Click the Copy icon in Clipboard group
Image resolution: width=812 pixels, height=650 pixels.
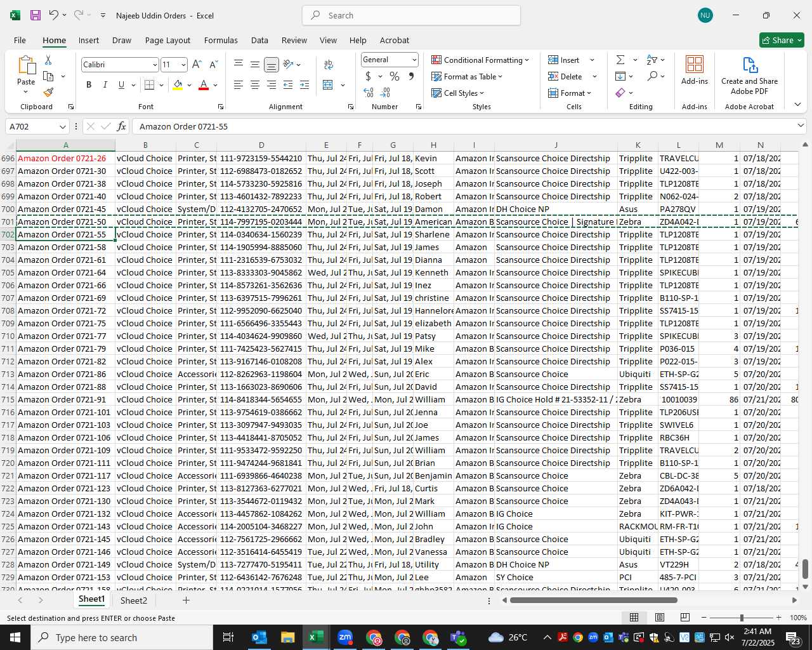tap(48, 76)
